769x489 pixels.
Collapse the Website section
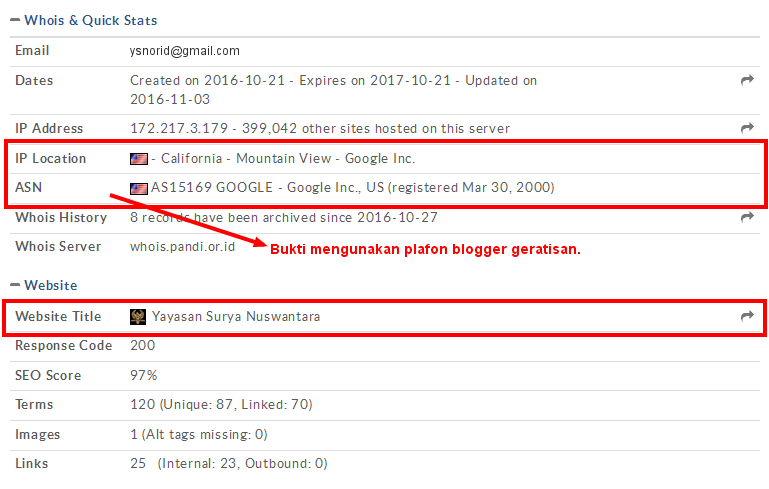click(x=15, y=285)
